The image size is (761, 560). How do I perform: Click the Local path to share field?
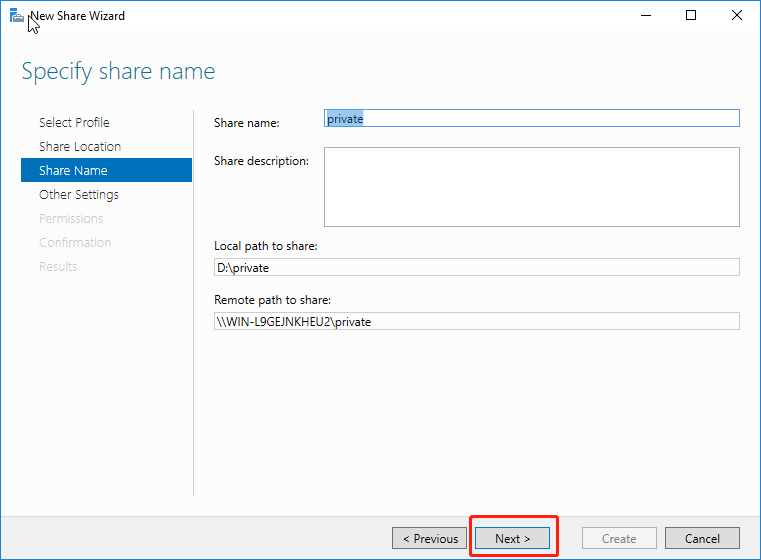pyautogui.click(x=477, y=267)
